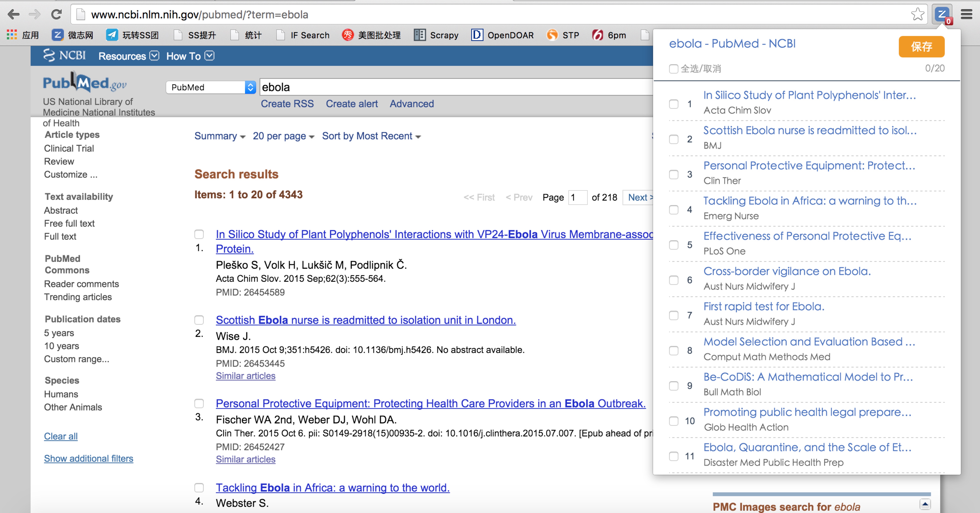Check popup item 11 Ebola, Quarantine

[673, 456]
